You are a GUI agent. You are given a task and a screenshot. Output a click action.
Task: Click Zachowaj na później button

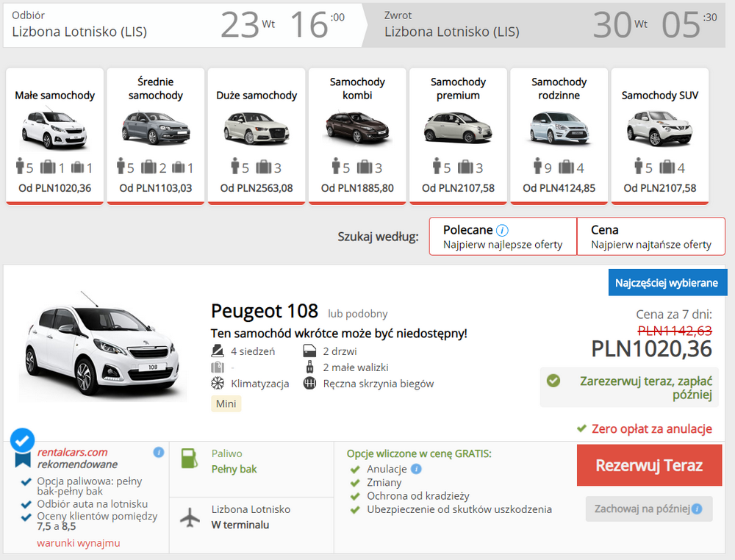point(649,509)
